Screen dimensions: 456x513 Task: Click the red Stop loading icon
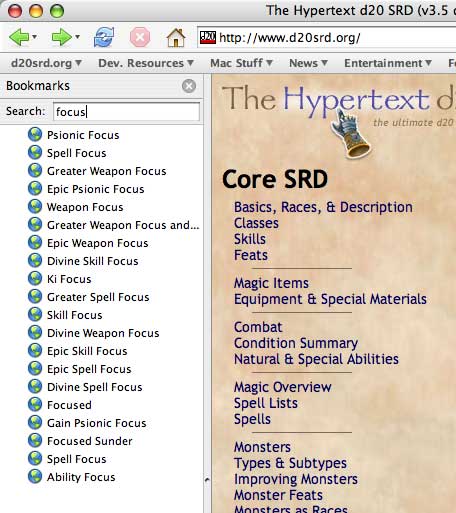tap(140, 37)
